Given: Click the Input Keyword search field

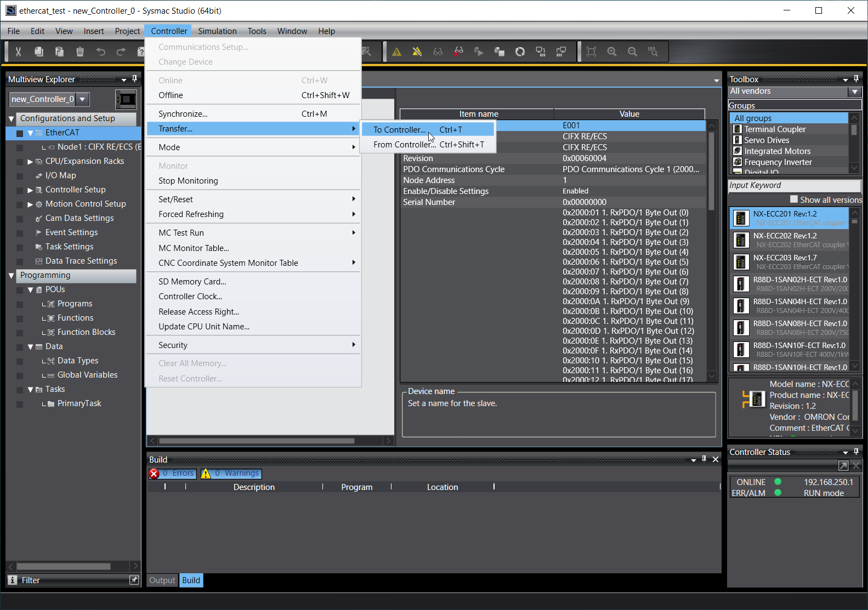Looking at the screenshot, I should pos(794,186).
